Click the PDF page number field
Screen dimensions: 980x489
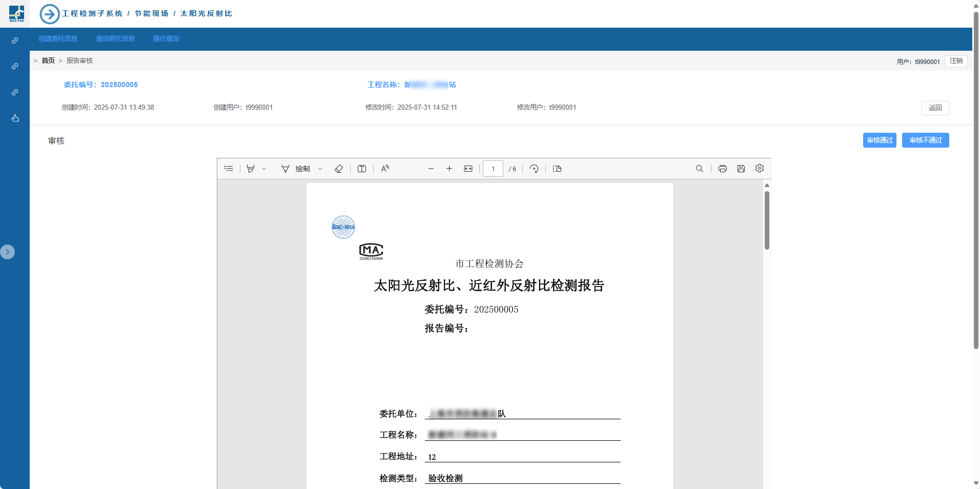pos(493,169)
